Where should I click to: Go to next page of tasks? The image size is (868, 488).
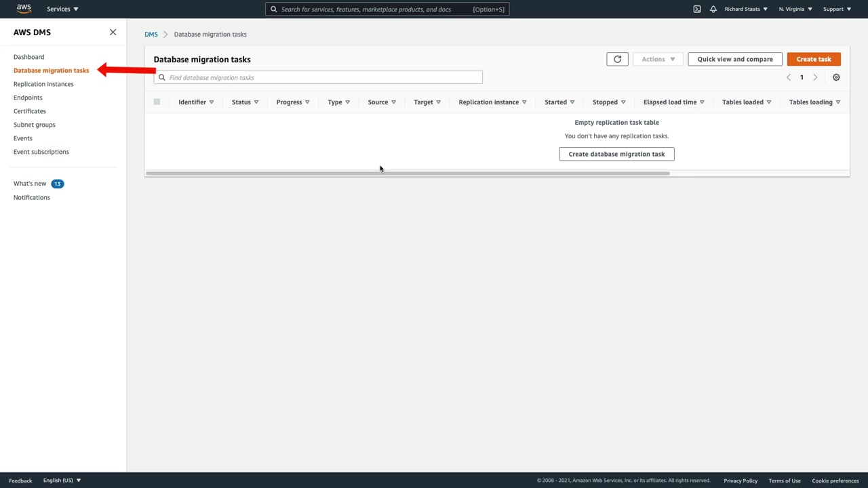click(815, 77)
